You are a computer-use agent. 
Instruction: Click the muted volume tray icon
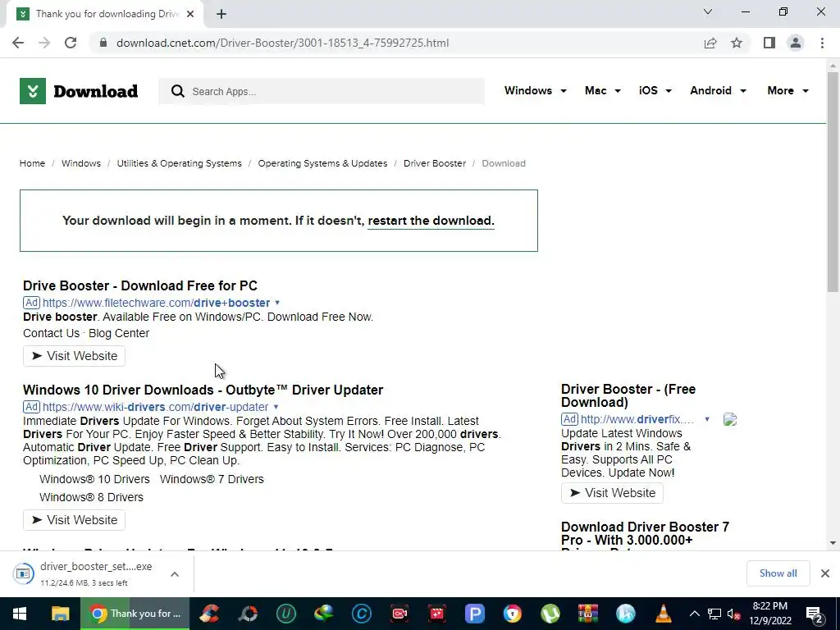tap(733, 614)
